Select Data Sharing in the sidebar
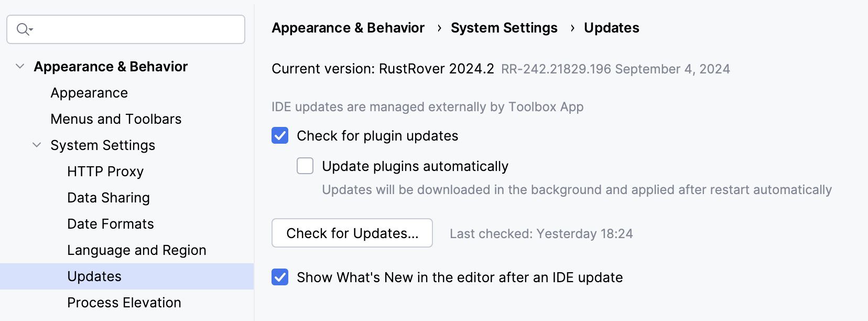 tap(108, 197)
